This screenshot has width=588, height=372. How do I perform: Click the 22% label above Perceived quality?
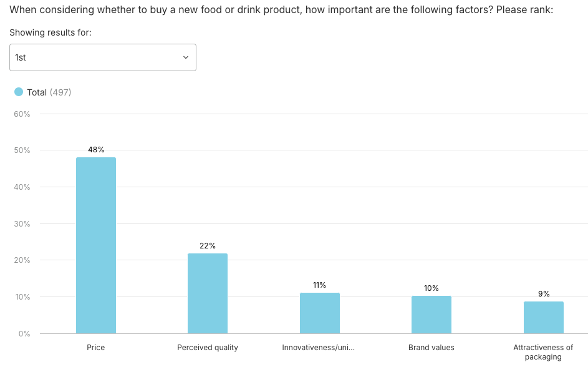click(x=207, y=246)
